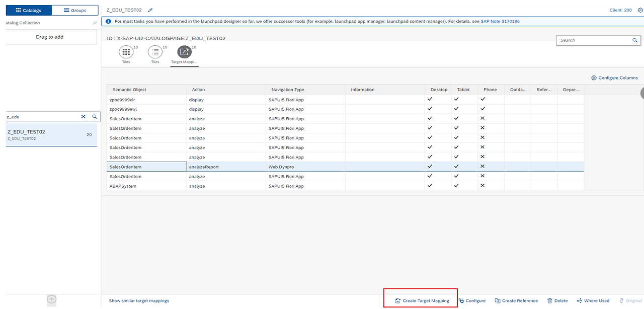This screenshot has height=309, width=644.
Task: Click the Desktop column header
Action: click(438, 90)
